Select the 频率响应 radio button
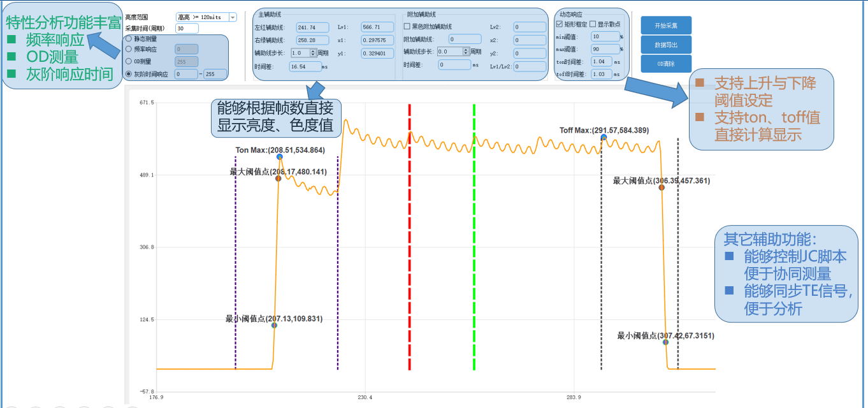This screenshot has height=408, width=868. click(x=129, y=48)
